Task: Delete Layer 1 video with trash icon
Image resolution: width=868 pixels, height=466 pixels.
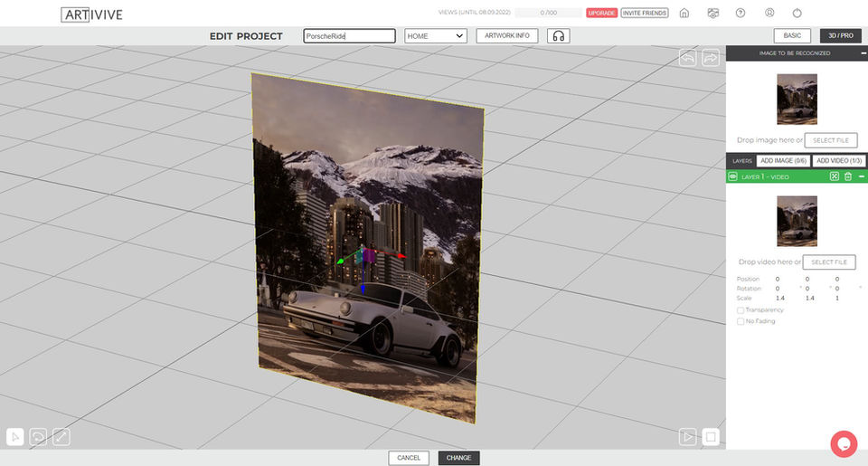Action: point(847,176)
